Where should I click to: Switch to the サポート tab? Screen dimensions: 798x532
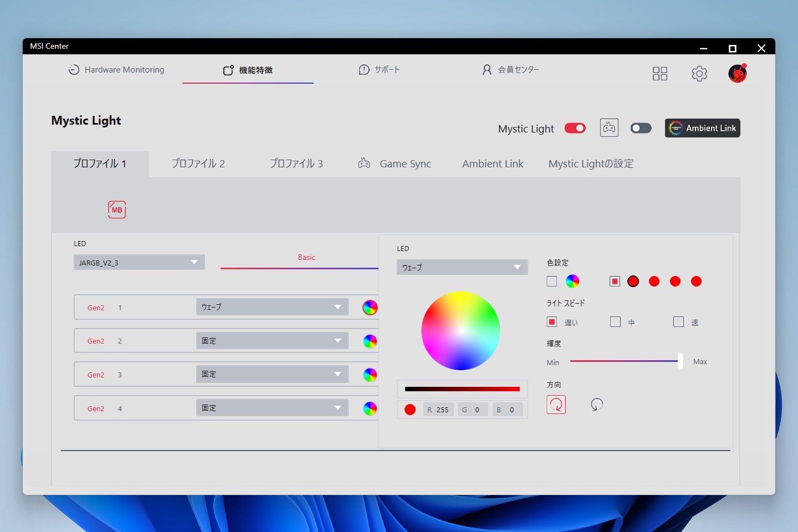[380, 70]
